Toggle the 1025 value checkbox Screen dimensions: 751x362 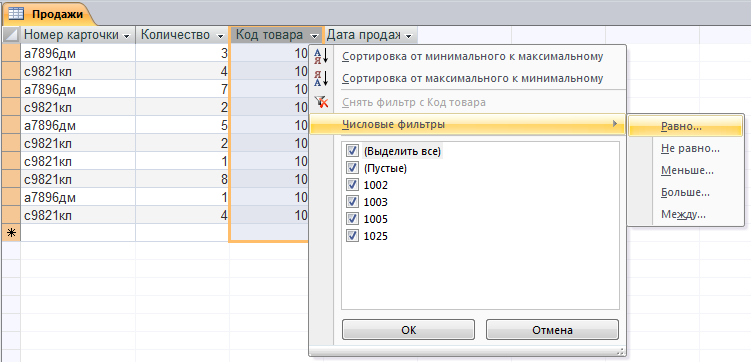[352, 236]
